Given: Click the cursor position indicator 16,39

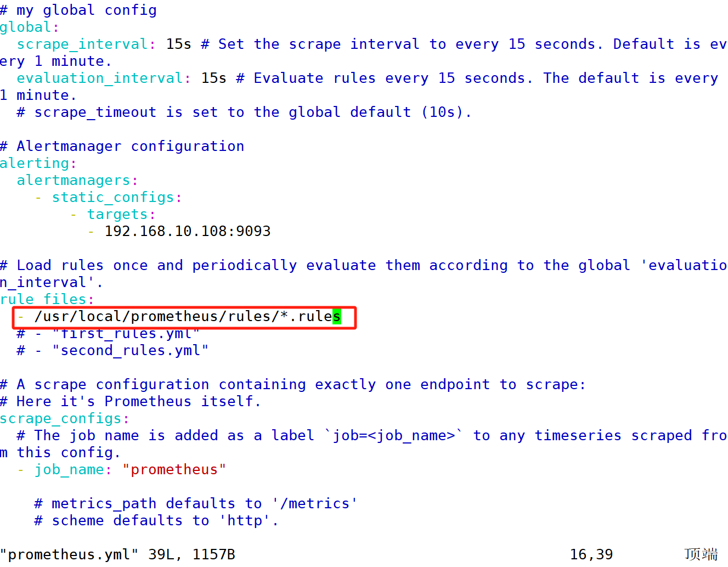Looking at the screenshot, I should click(x=591, y=555).
